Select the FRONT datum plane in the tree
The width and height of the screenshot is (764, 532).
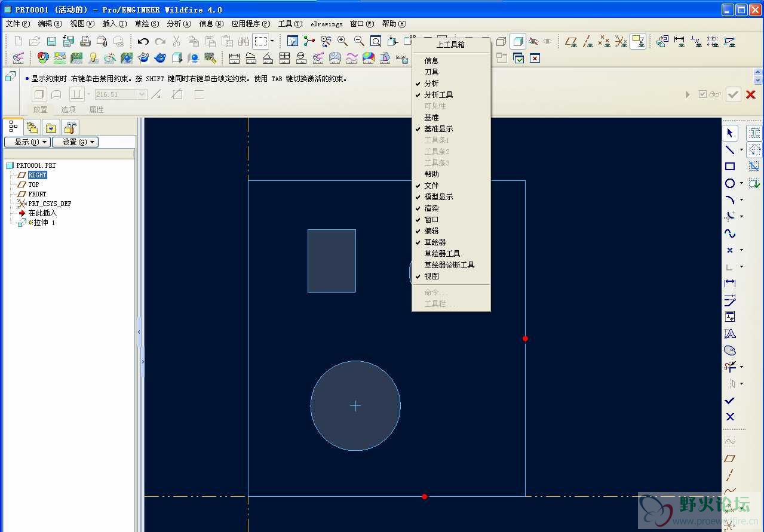point(37,194)
